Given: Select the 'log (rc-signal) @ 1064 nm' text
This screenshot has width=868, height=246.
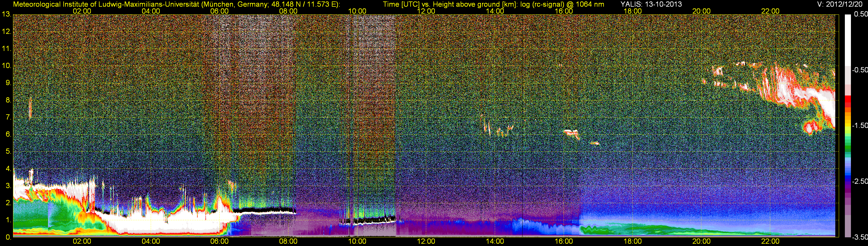Looking at the screenshot, I should click(x=562, y=4).
